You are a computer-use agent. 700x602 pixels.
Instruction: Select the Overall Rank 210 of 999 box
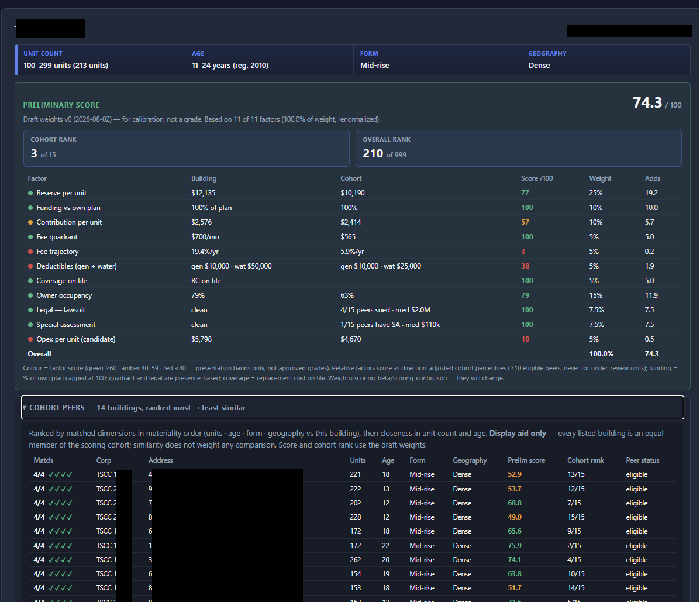[x=518, y=148]
